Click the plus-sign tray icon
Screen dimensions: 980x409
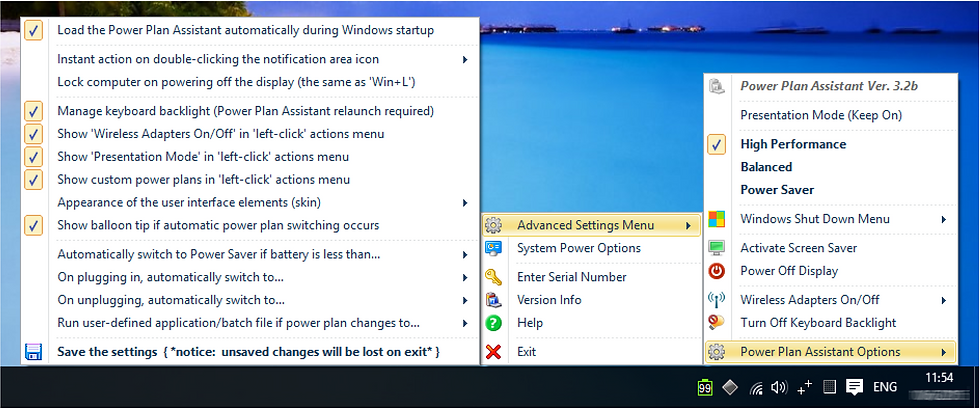805,387
